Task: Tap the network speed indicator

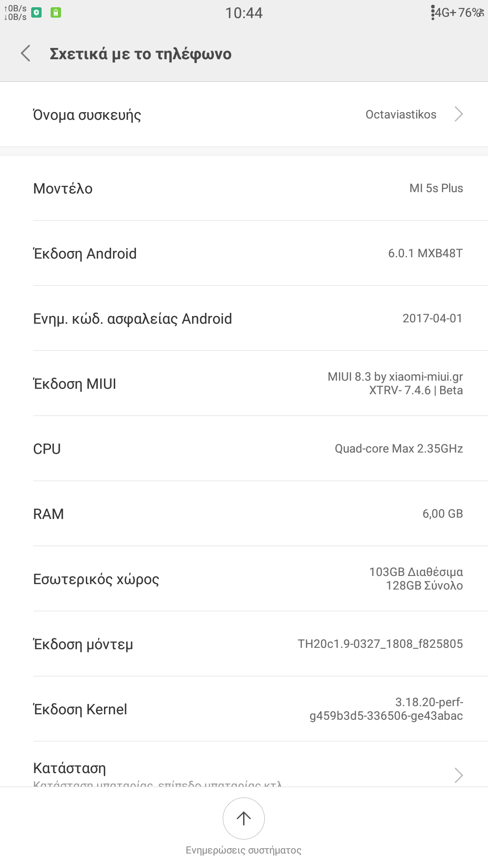Action: point(15,13)
